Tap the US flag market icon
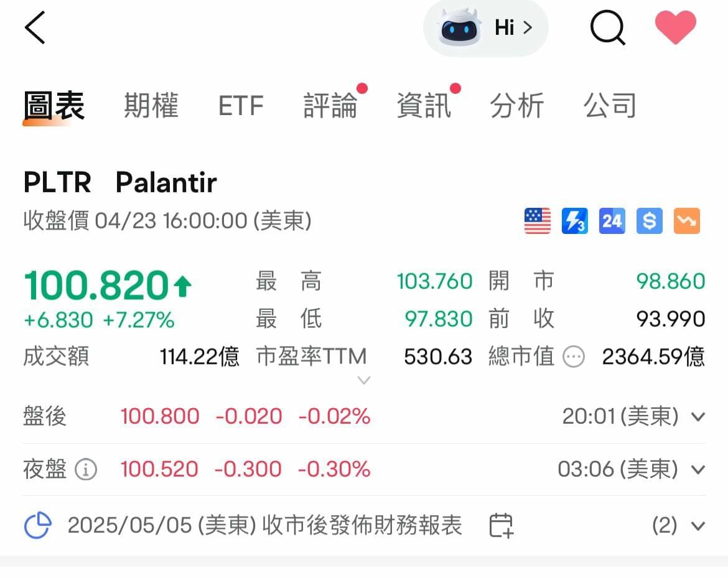728x578 pixels. tap(537, 221)
